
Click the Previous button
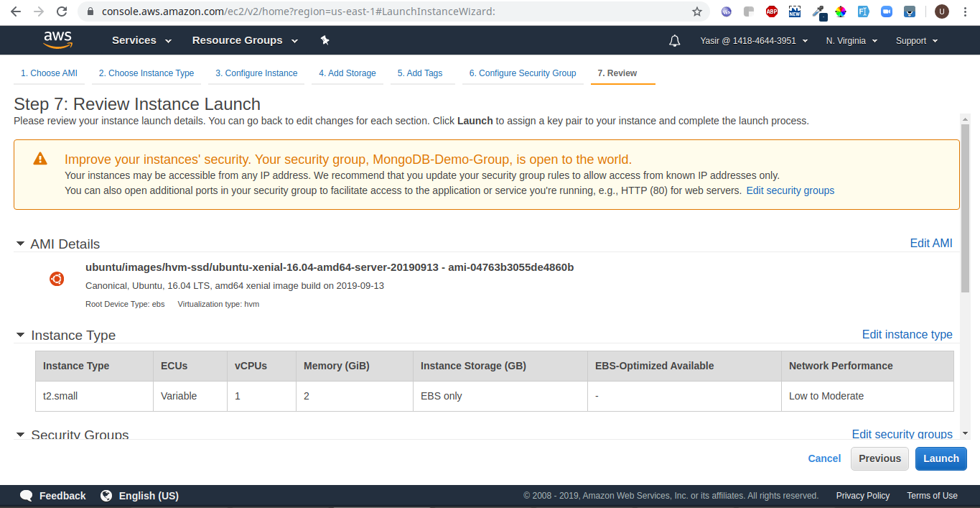[x=879, y=458]
